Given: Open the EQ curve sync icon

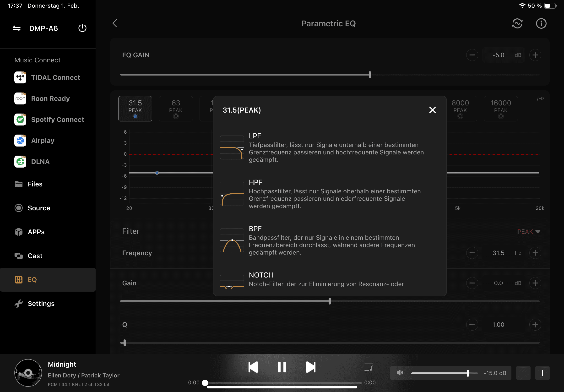Looking at the screenshot, I should point(517,23).
